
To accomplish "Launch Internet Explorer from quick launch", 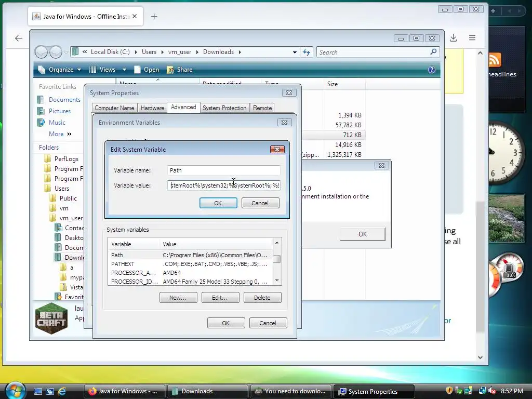I will [62, 391].
